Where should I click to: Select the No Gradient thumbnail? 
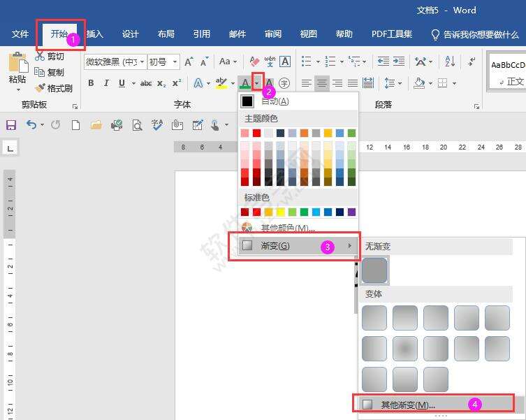pyautogui.click(x=374, y=270)
